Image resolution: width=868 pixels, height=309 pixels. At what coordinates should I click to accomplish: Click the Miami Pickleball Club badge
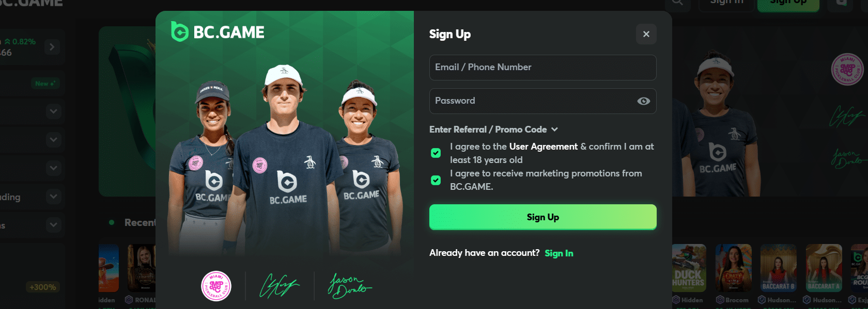click(216, 286)
